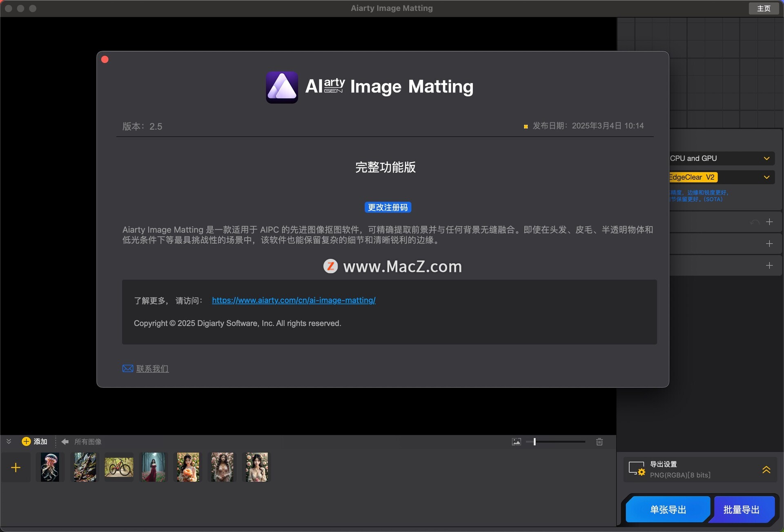Click the back arrow beside 所有图像
Screen dimensions: 784x532
[x=65, y=442]
